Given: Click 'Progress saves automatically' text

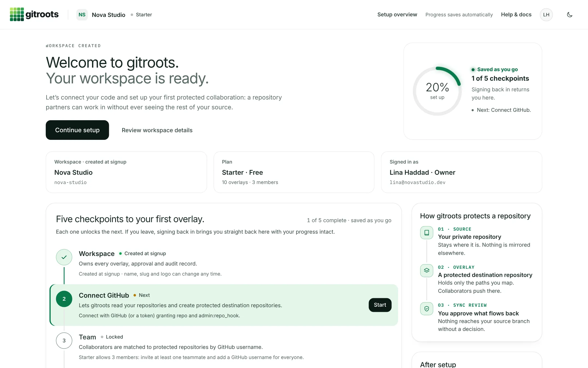Looking at the screenshot, I should [459, 15].
